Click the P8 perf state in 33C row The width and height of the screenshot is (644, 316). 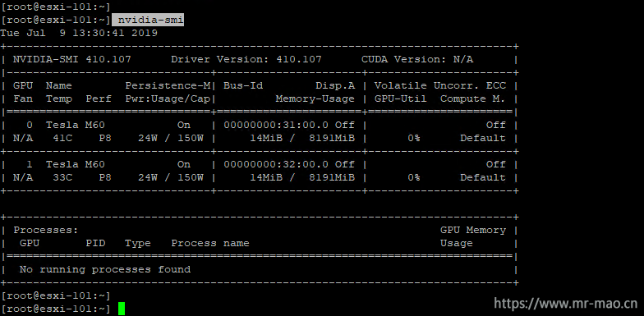tap(105, 177)
